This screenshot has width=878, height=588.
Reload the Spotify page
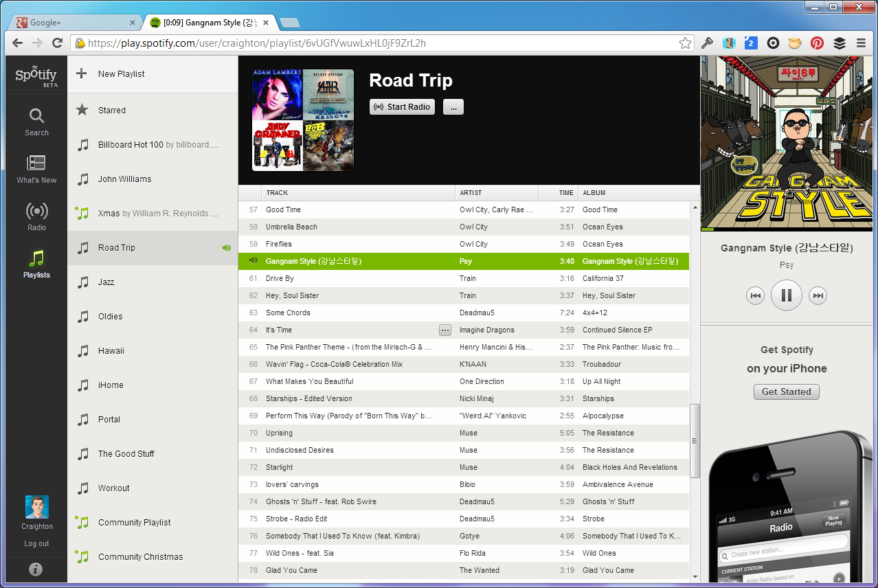[58, 43]
